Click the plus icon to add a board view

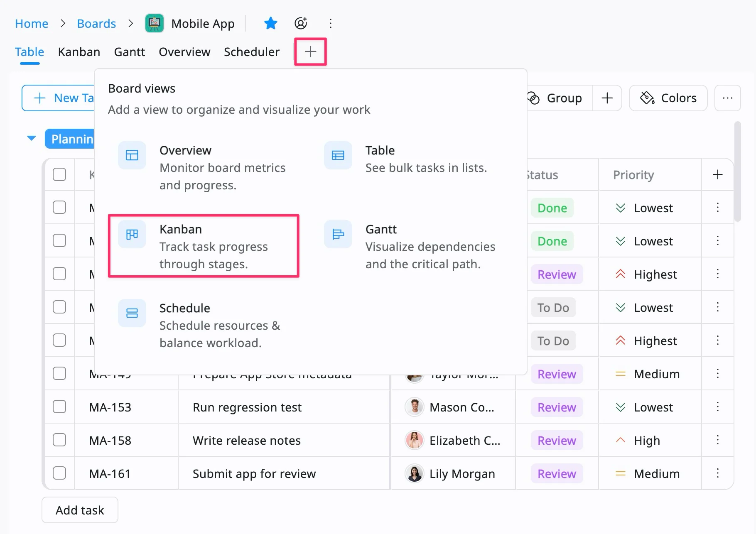(310, 52)
